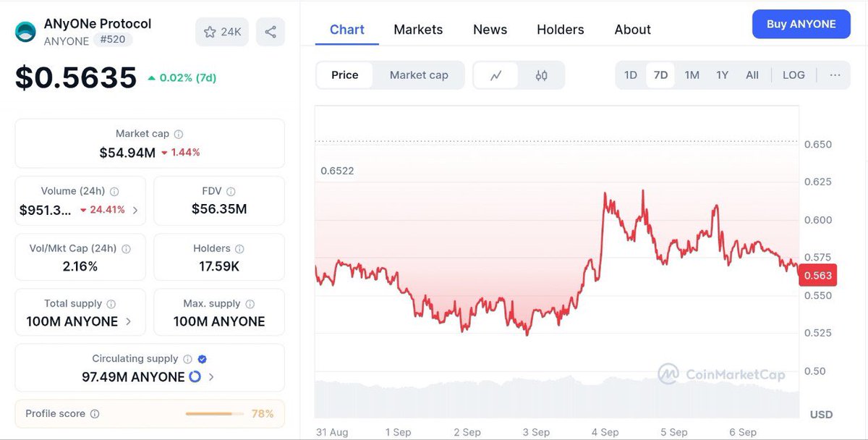Set chart range to All
This screenshot has height=440, width=868.
tap(752, 75)
